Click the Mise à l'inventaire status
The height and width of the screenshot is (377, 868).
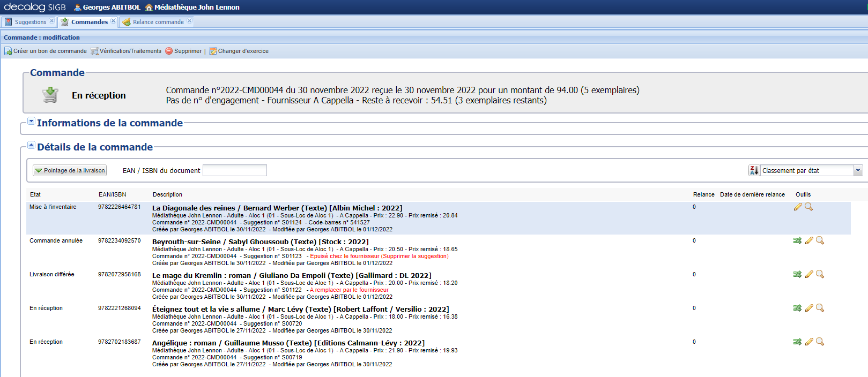(53, 207)
